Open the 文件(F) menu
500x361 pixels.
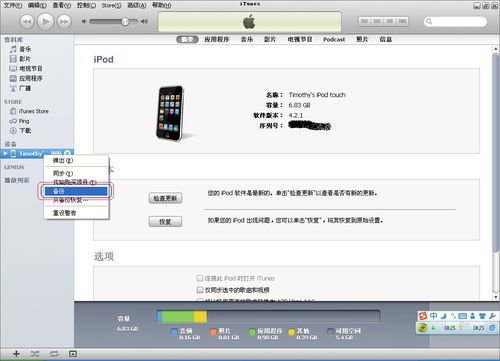pyautogui.click(x=13, y=5)
